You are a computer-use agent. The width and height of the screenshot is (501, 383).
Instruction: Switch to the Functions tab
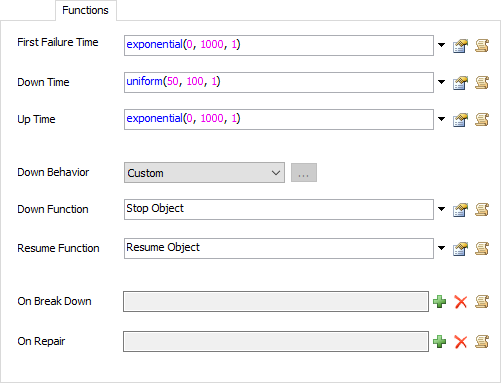[86, 10]
